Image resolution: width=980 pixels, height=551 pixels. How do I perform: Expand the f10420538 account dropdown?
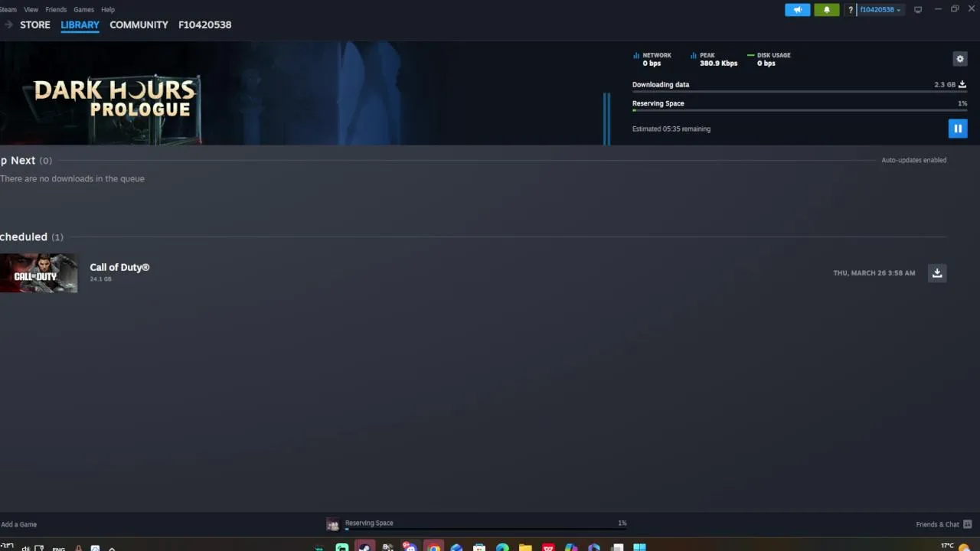[x=880, y=10]
